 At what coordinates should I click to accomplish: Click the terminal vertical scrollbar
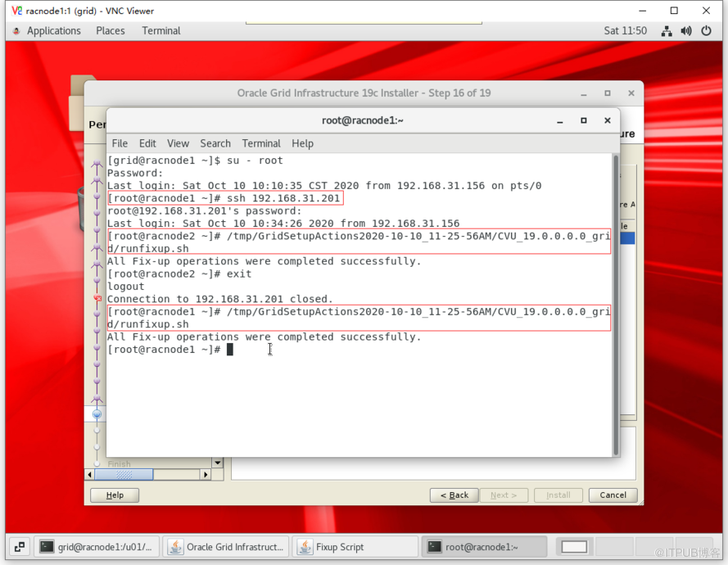(616, 305)
